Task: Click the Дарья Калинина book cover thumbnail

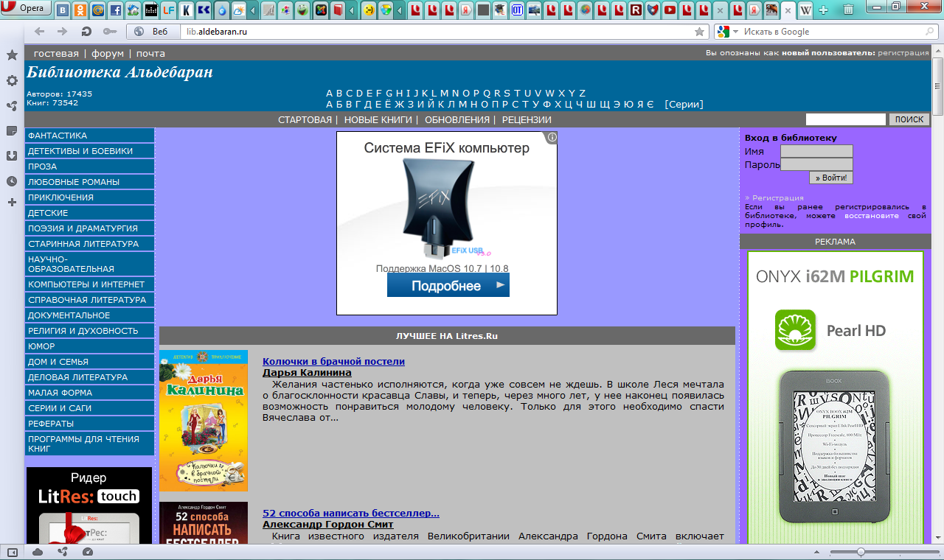Action: click(x=204, y=421)
